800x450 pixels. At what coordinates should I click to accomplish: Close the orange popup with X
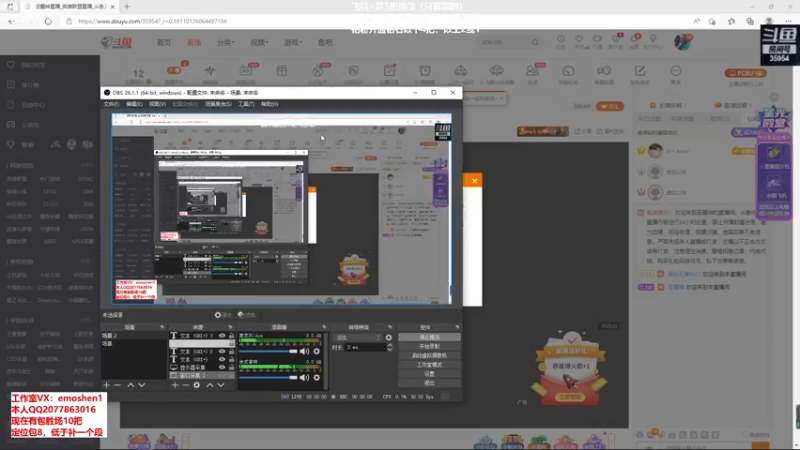pos(474,181)
